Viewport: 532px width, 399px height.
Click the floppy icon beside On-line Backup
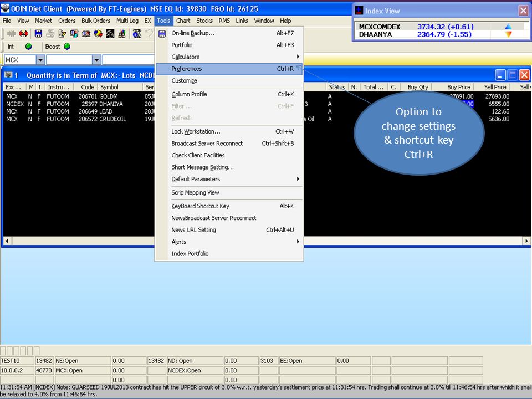162,34
